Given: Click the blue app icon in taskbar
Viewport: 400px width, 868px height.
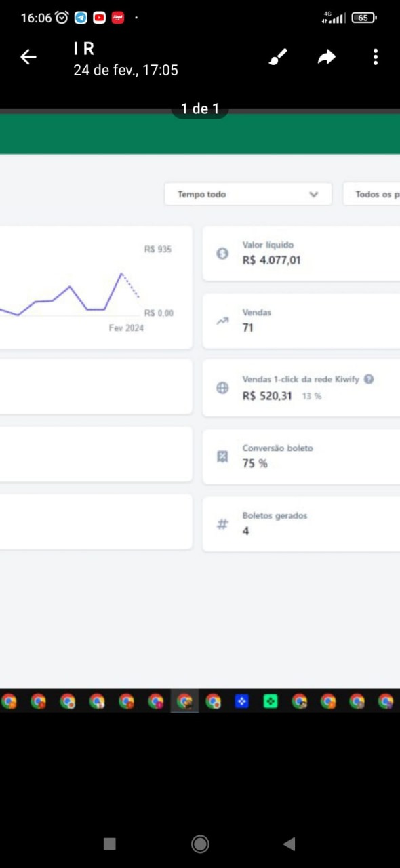Looking at the screenshot, I should coord(242,701).
